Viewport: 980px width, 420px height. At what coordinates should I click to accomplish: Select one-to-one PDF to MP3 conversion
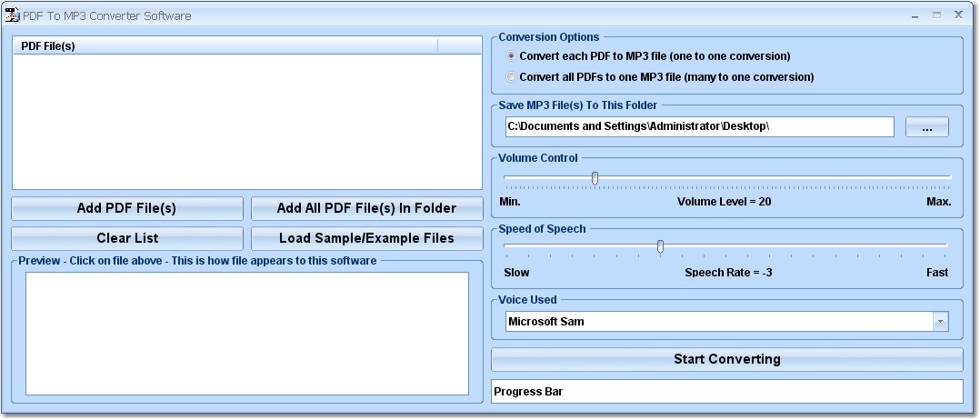pos(511,56)
